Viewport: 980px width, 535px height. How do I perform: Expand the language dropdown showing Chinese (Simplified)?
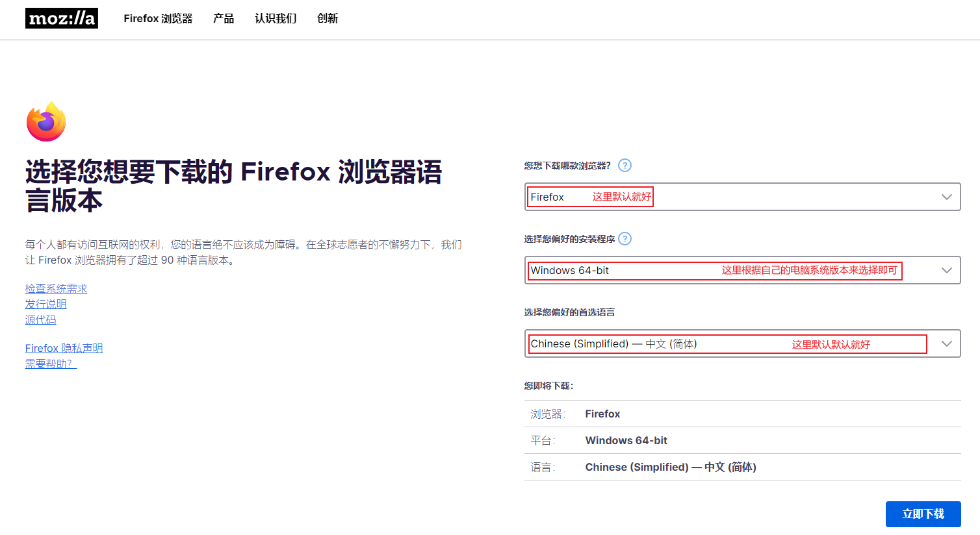click(x=742, y=343)
